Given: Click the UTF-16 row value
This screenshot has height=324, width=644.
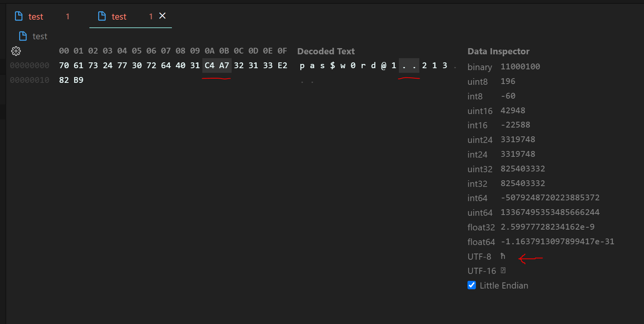Looking at the screenshot, I should (503, 270).
